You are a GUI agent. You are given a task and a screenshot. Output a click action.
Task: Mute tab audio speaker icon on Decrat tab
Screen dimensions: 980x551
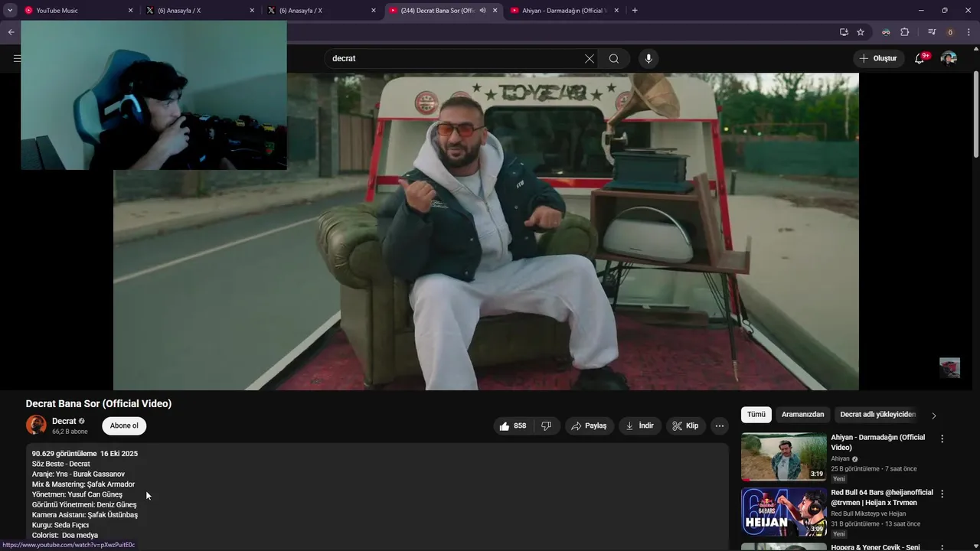482,11
